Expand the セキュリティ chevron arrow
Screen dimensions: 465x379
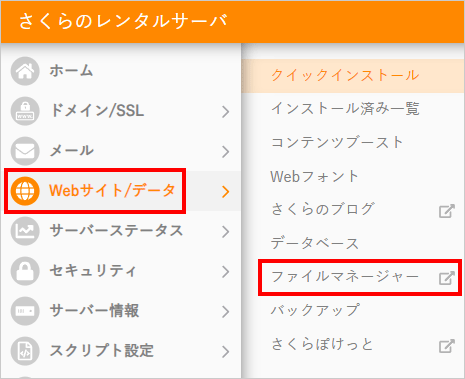click(x=226, y=272)
